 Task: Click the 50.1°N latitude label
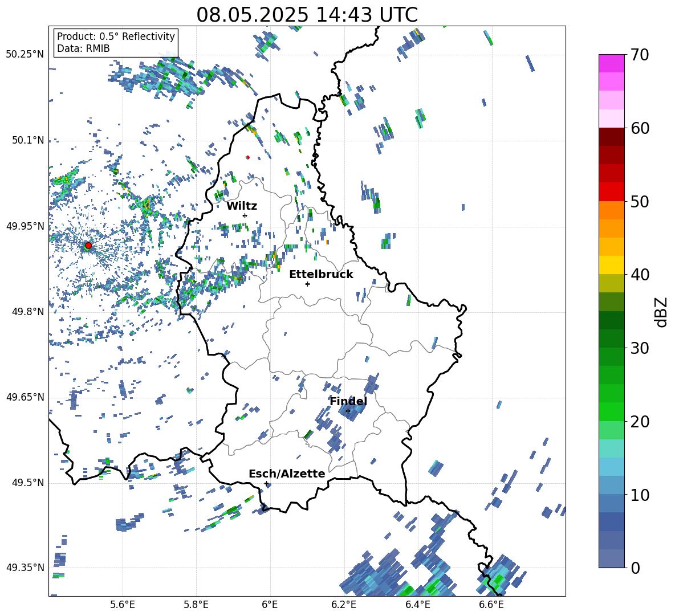(27, 141)
